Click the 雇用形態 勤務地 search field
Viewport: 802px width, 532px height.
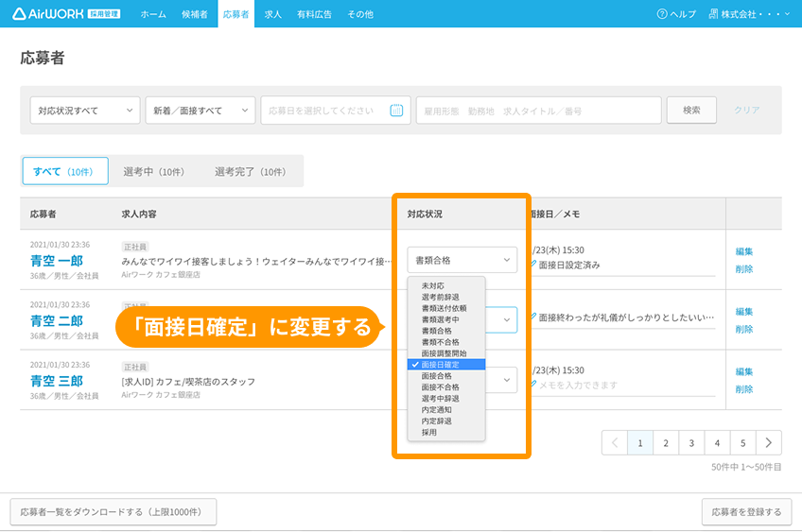coord(538,111)
